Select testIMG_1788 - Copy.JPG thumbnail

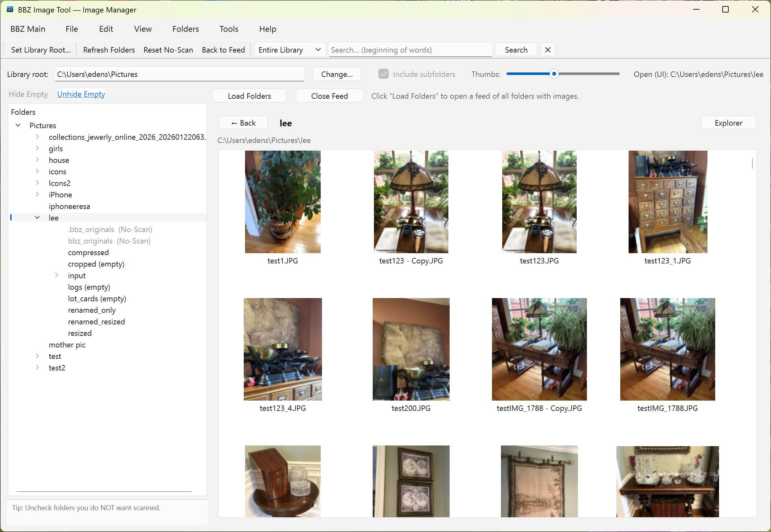[x=539, y=349]
